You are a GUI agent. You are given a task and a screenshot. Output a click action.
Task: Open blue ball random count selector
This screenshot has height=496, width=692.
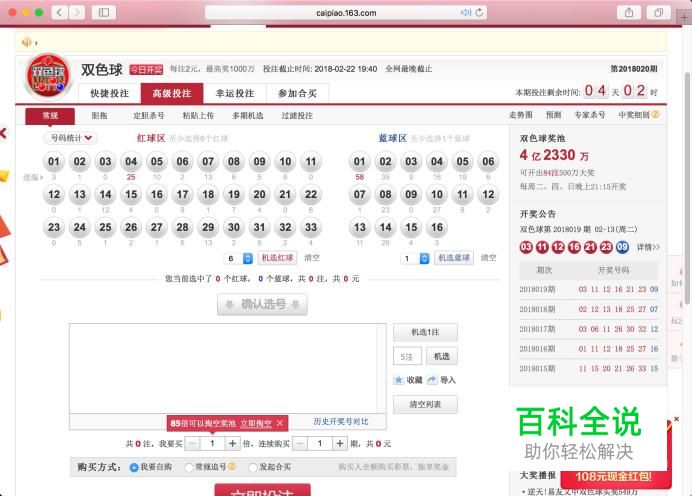click(x=415, y=258)
